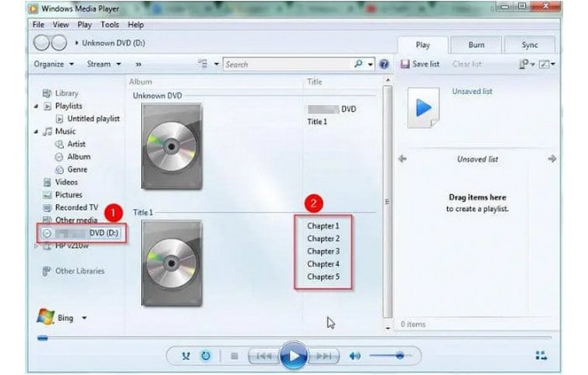Open the Help question mark icon
The width and height of the screenshot is (588, 375).
(x=384, y=64)
